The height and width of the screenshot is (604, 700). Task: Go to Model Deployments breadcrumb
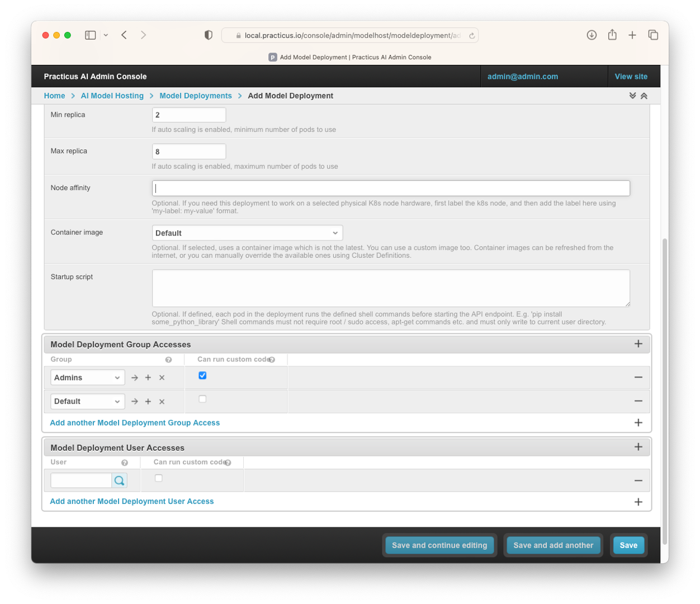[195, 96]
